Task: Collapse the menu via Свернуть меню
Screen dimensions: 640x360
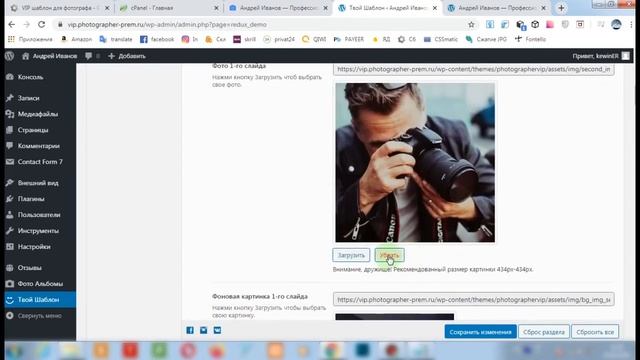Action: pyautogui.click(x=40, y=316)
